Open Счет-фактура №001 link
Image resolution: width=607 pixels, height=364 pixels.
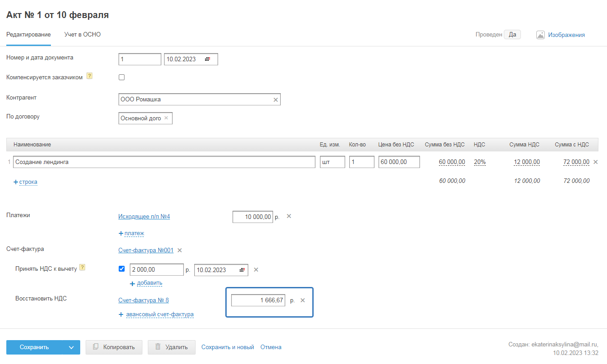(146, 250)
